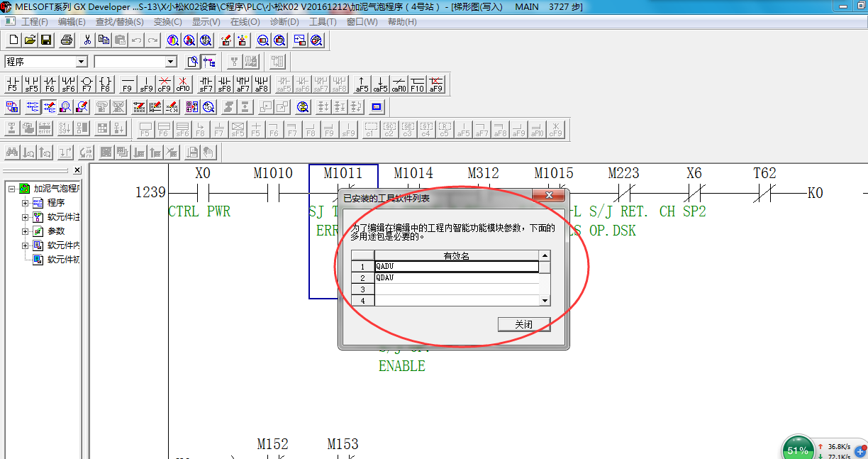Close the project tree side panel
The height and width of the screenshot is (459, 868).
[x=77, y=170]
